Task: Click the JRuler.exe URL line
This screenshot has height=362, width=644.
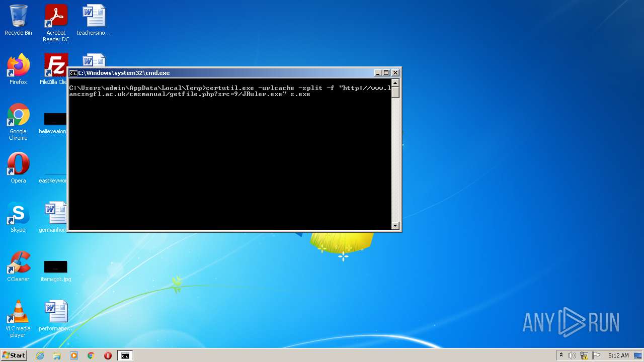Action: click(x=190, y=94)
